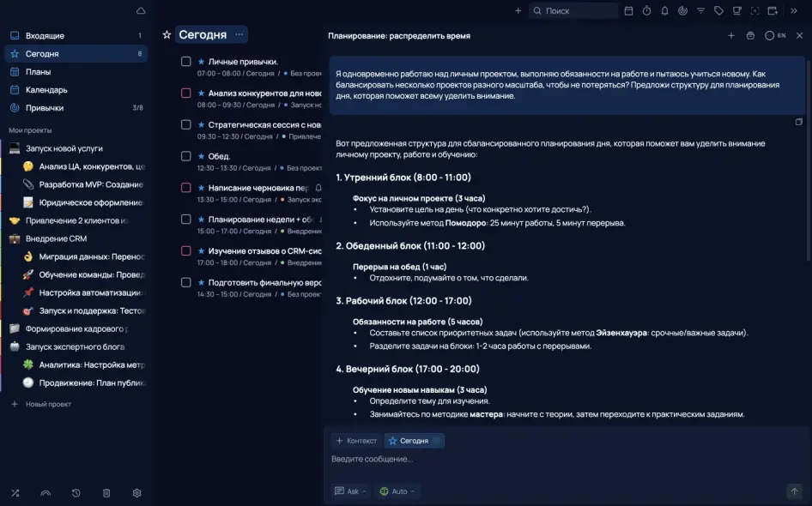Viewport: 812px width, 506px height.
Task: Open the Ask mode dropdown
Action: click(352, 491)
